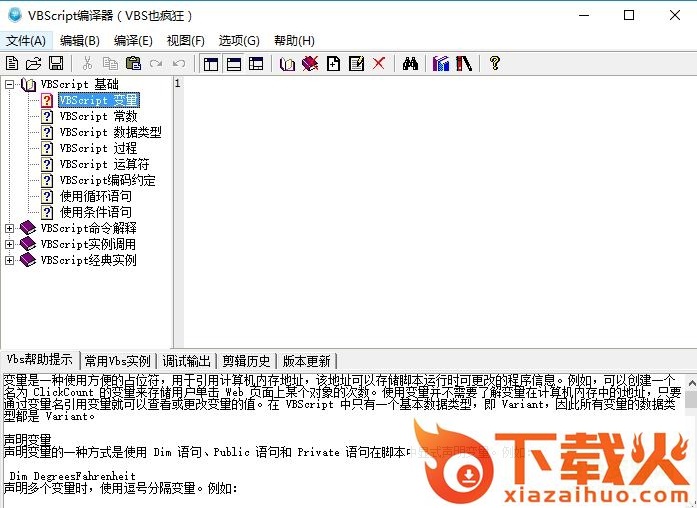Open the 文件(A) menu
Screen dimensions: 697x508
click(26, 41)
